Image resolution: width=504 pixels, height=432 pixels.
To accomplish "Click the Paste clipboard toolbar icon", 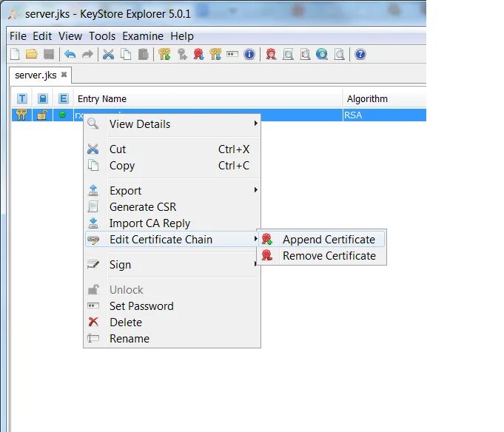I will 143,54.
